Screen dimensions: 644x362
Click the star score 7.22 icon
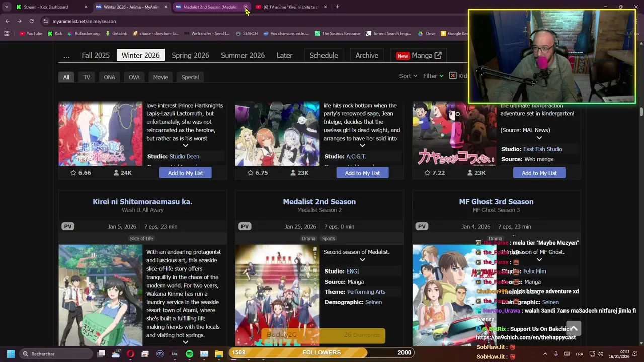(427, 173)
